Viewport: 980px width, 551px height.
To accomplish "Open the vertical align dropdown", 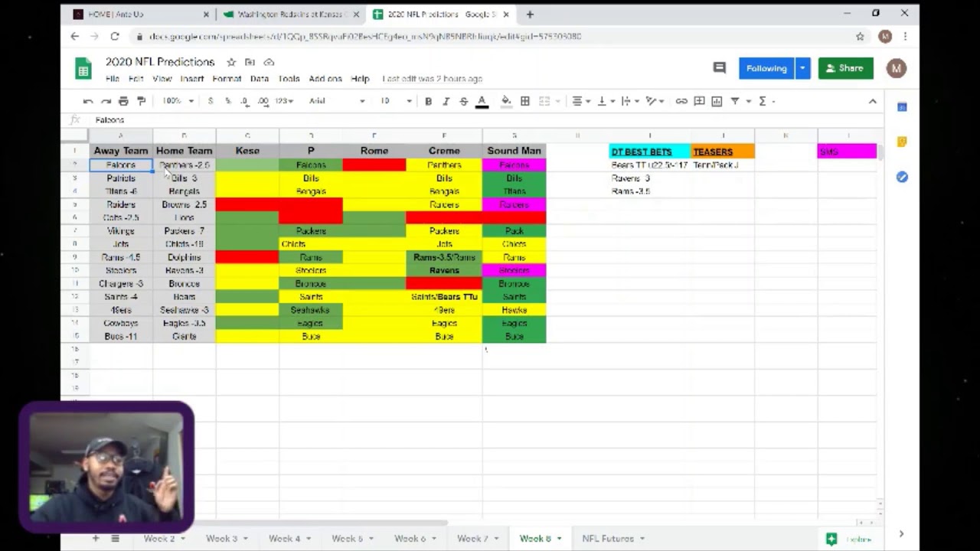I will tap(606, 101).
